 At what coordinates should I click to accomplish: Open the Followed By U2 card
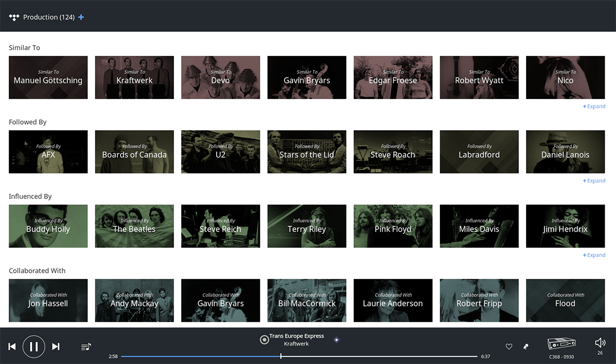click(221, 152)
